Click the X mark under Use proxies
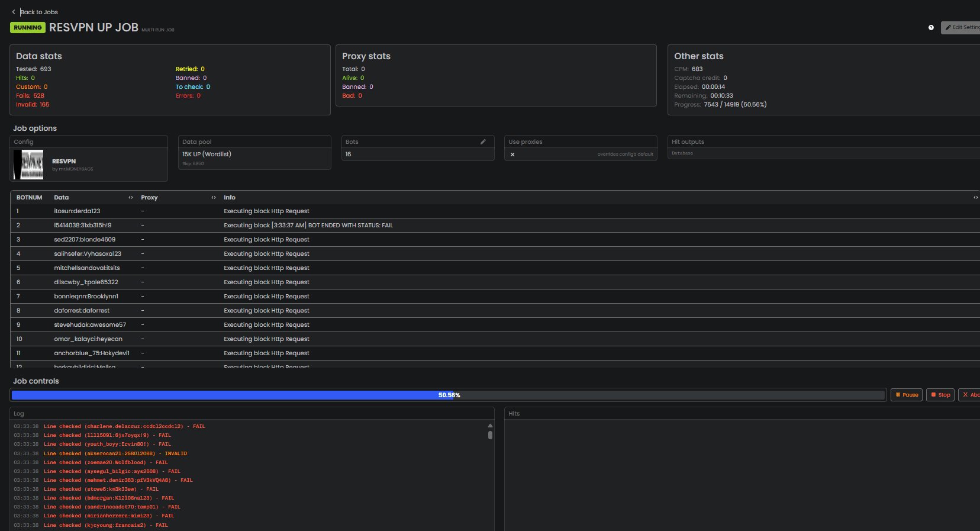 [512, 155]
